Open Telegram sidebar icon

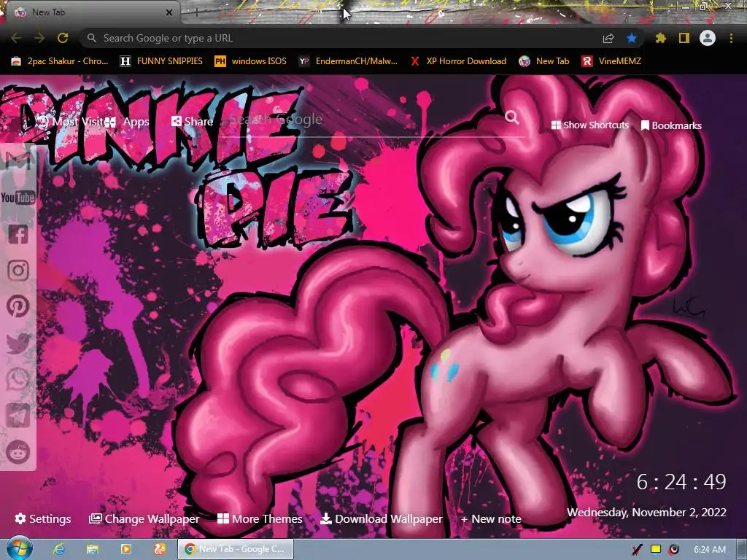click(x=18, y=416)
